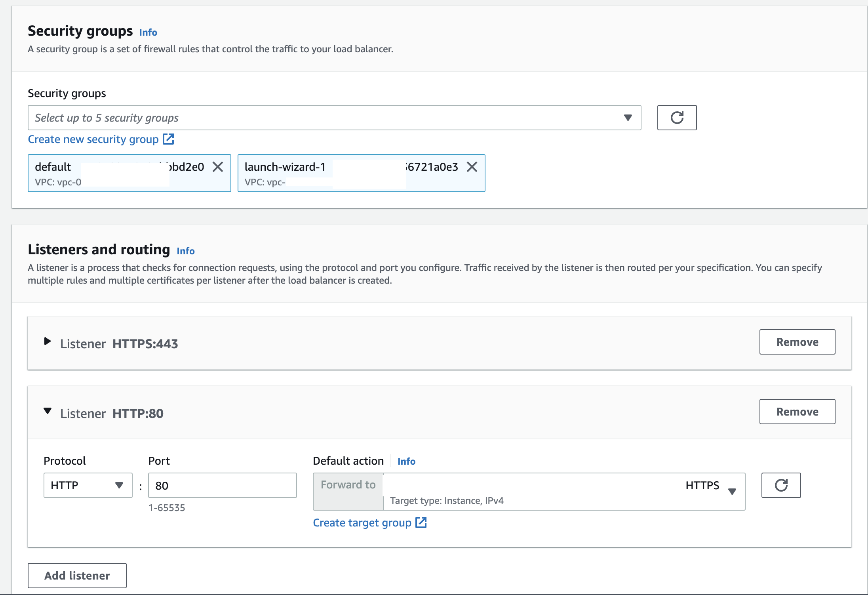Click the Add listener button
Viewport: 868px width, 595px height.
(x=77, y=576)
